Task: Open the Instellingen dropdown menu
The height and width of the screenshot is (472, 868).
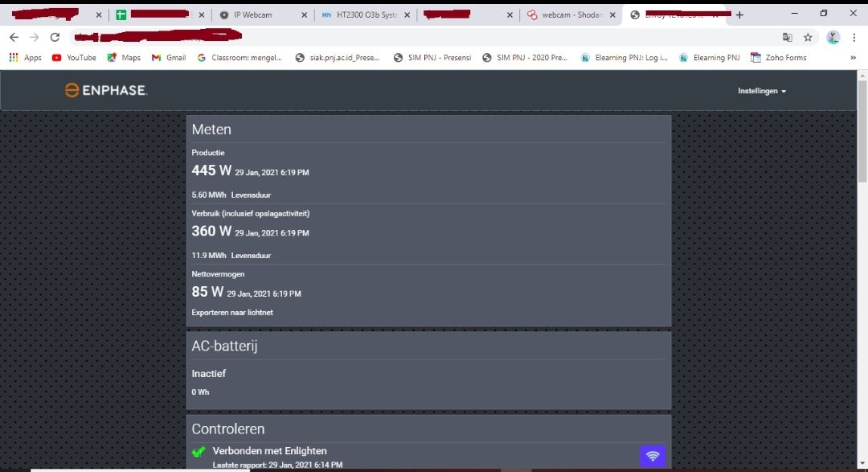Action: click(x=761, y=91)
